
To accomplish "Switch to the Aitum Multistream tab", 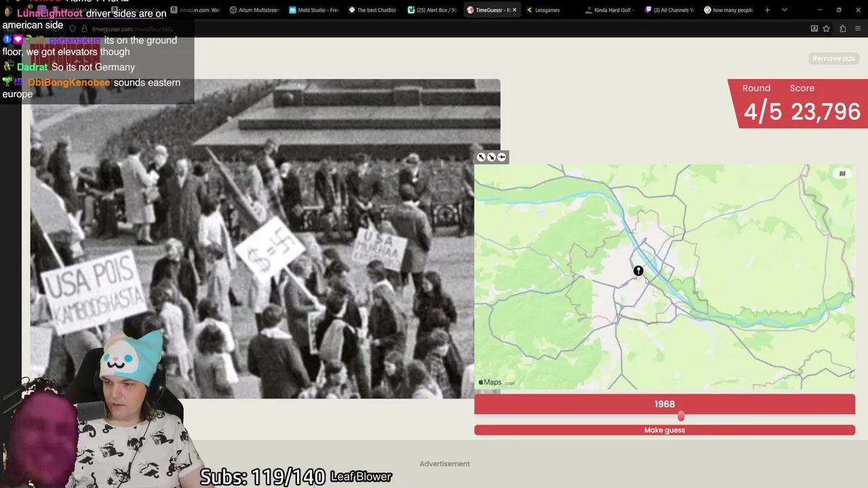I will [x=254, y=10].
